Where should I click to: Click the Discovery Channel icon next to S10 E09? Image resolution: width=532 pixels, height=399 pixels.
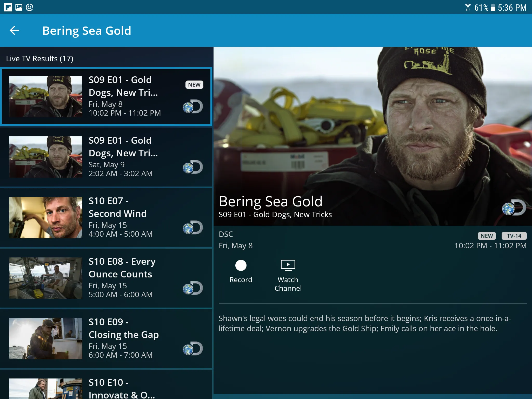(x=192, y=348)
